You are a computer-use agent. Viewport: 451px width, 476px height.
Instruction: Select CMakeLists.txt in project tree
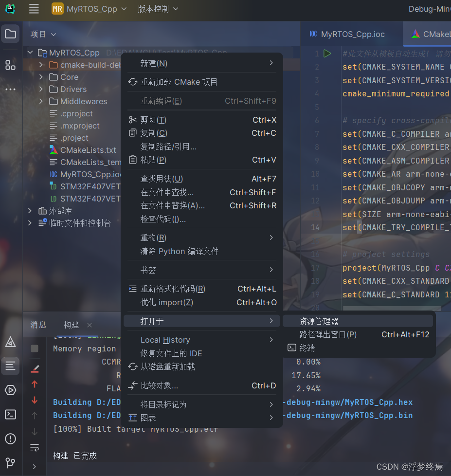83,150
